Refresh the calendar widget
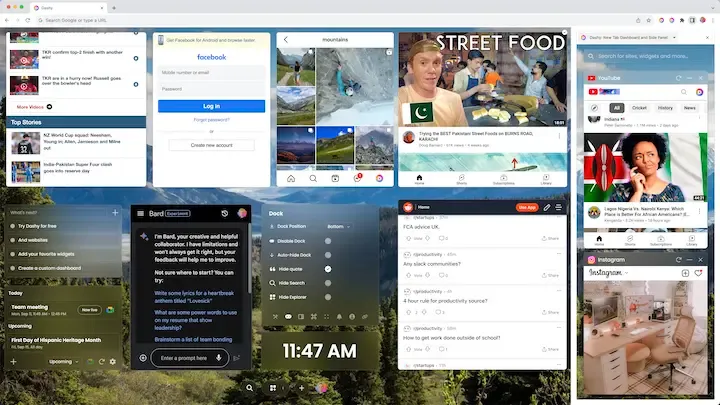The image size is (720, 405). tap(101, 361)
